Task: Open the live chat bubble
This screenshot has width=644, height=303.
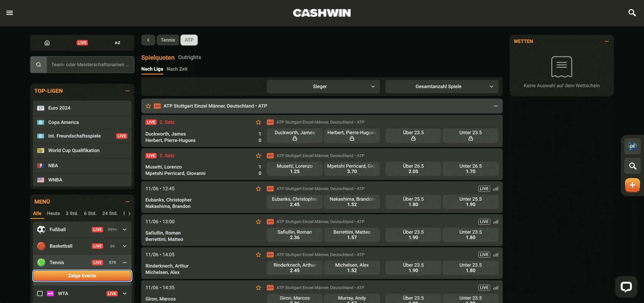Action: point(626,287)
